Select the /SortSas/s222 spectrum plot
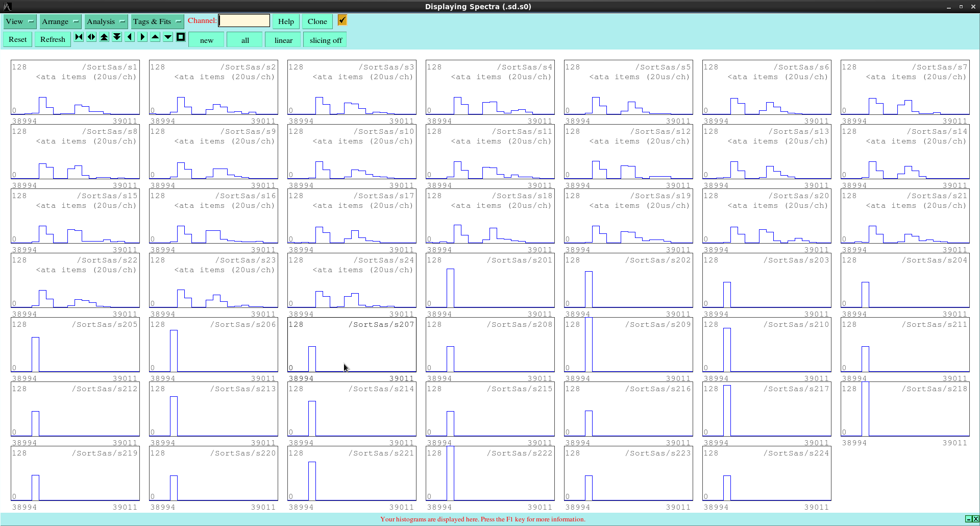Image resolution: width=980 pixels, height=526 pixels. click(490, 473)
